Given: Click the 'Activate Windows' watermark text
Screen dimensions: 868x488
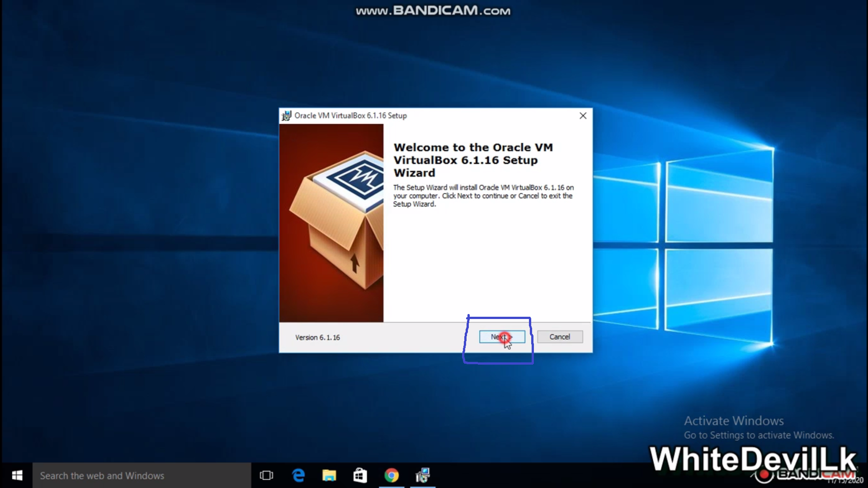Looking at the screenshot, I should 734,421.
